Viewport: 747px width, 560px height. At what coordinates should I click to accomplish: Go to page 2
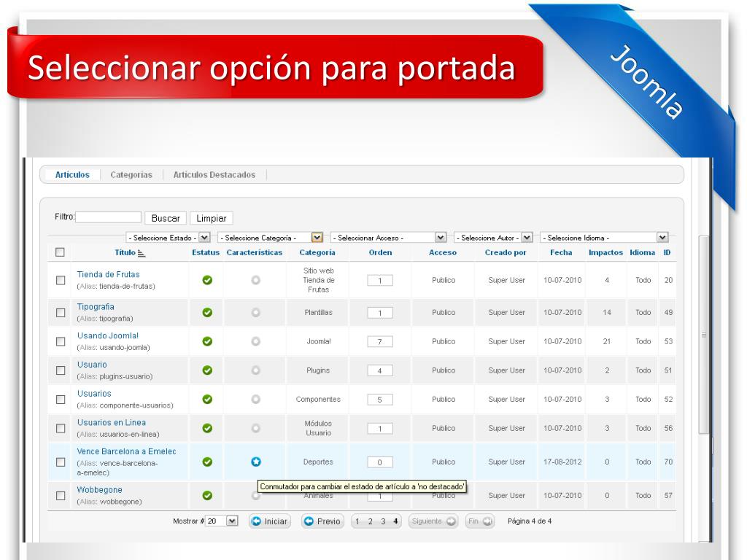[370, 521]
